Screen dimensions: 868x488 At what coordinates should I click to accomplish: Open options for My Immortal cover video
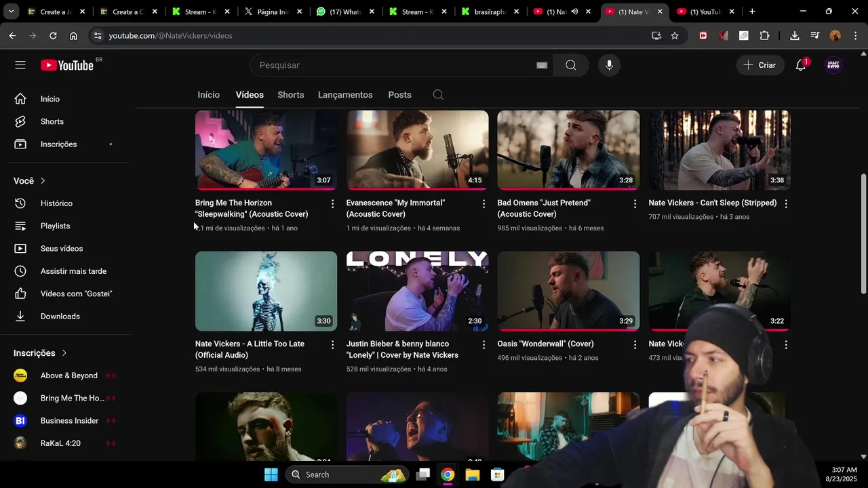point(484,203)
